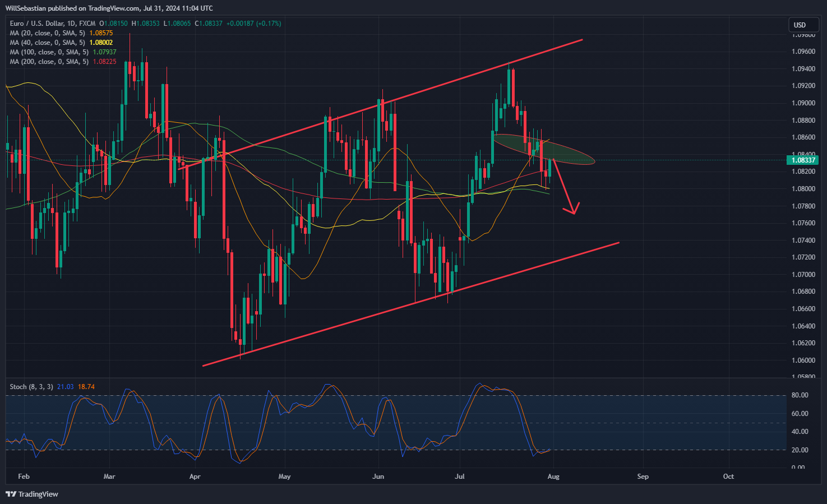The image size is (827, 504).
Task: Click the 1.08000 price axis label
Action: 803,189
